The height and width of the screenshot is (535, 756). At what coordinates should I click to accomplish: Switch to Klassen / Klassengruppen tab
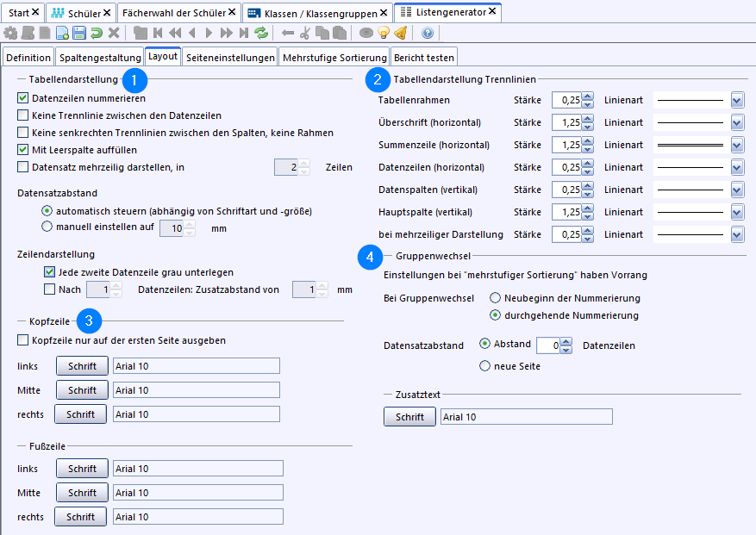coord(317,13)
